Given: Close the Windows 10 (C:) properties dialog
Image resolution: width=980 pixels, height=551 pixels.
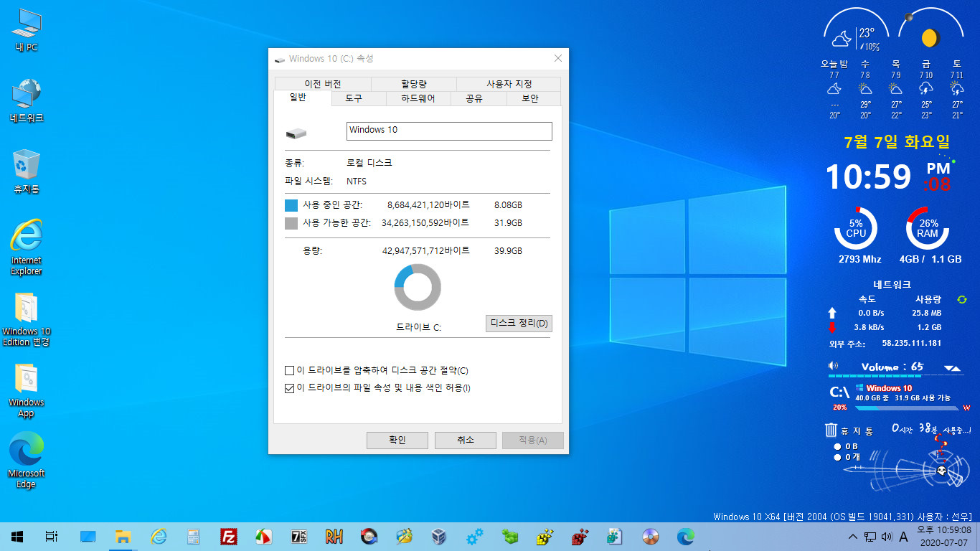Looking at the screenshot, I should click(557, 58).
